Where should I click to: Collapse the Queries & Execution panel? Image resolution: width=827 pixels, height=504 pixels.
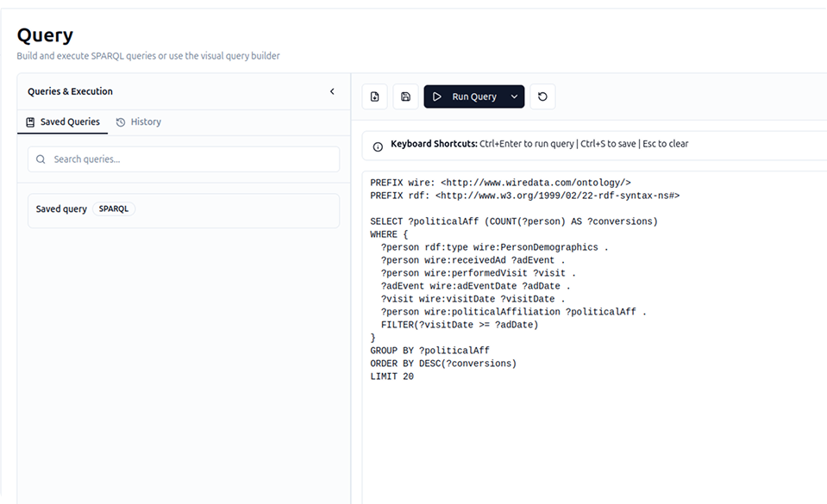click(332, 91)
